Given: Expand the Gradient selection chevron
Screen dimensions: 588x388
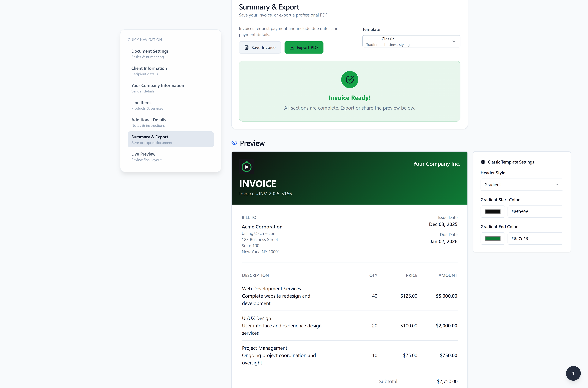Looking at the screenshot, I should pyautogui.click(x=557, y=185).
